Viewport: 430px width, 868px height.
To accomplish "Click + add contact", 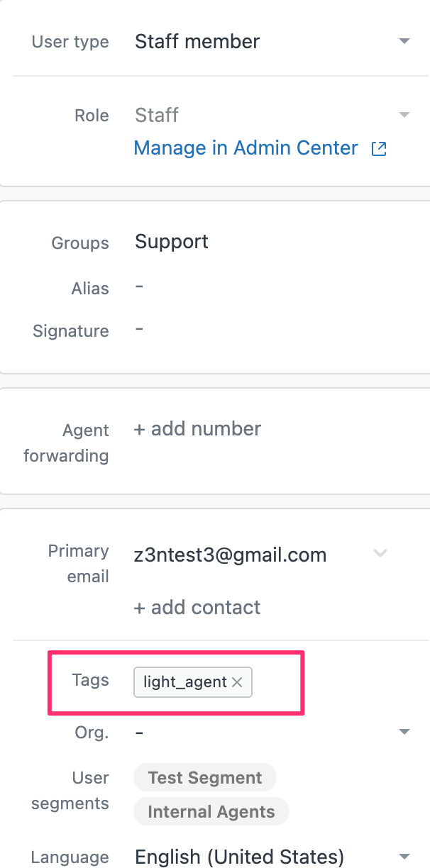I will point(197,608).
